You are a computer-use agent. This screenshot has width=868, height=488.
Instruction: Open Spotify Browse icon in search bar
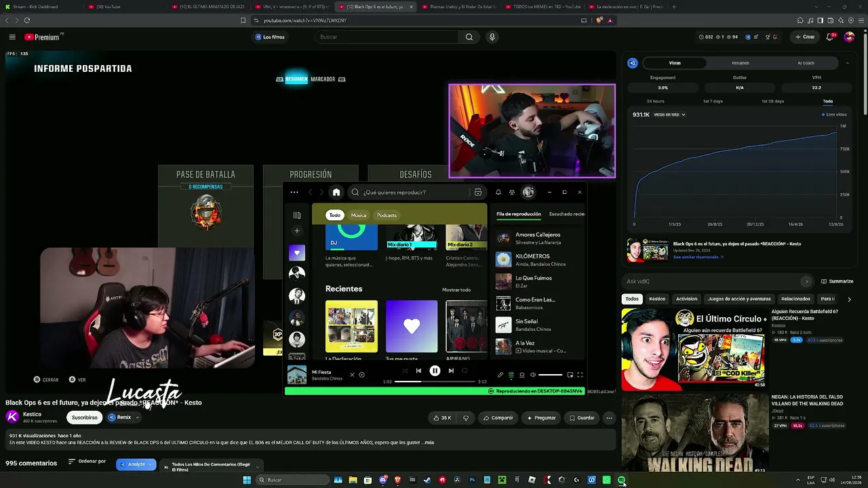[x=478, y=192]
